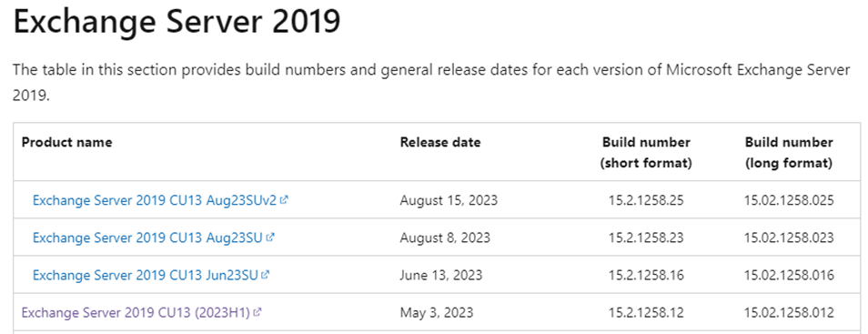Click the August 15, 2023 release date cell
868x334 pixels.
tap(449, 200)
